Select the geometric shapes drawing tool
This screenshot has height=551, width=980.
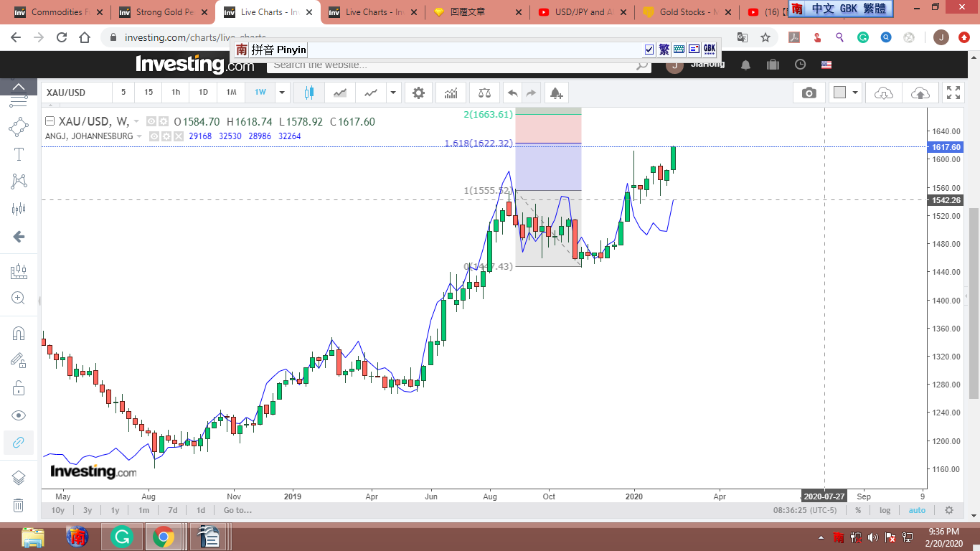[19, 127]
